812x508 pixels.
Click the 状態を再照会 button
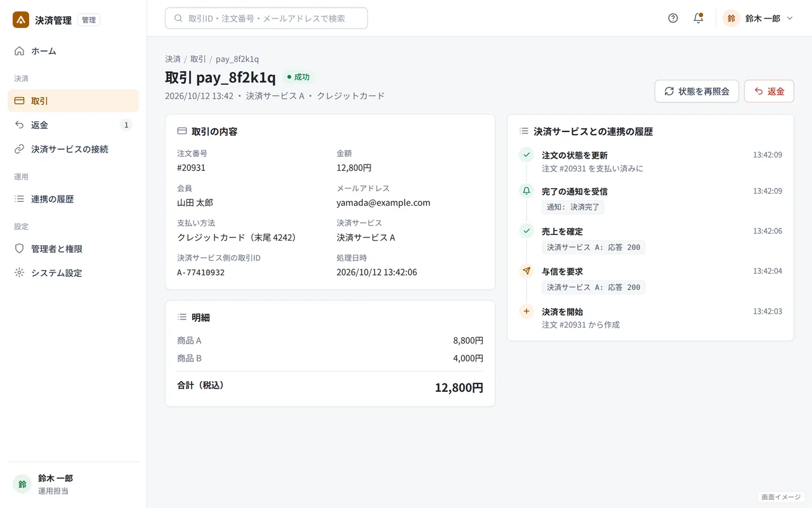click(x=697, y=91)
